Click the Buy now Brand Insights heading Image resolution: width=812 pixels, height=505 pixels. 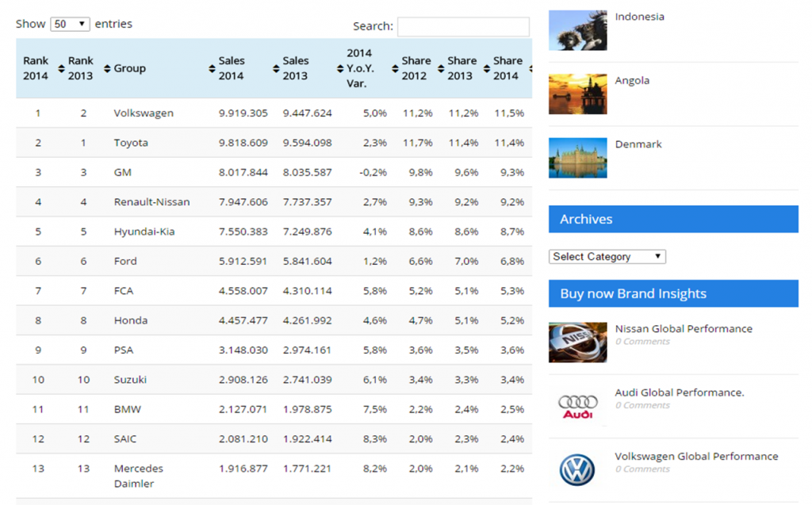[x=673, y=293]
